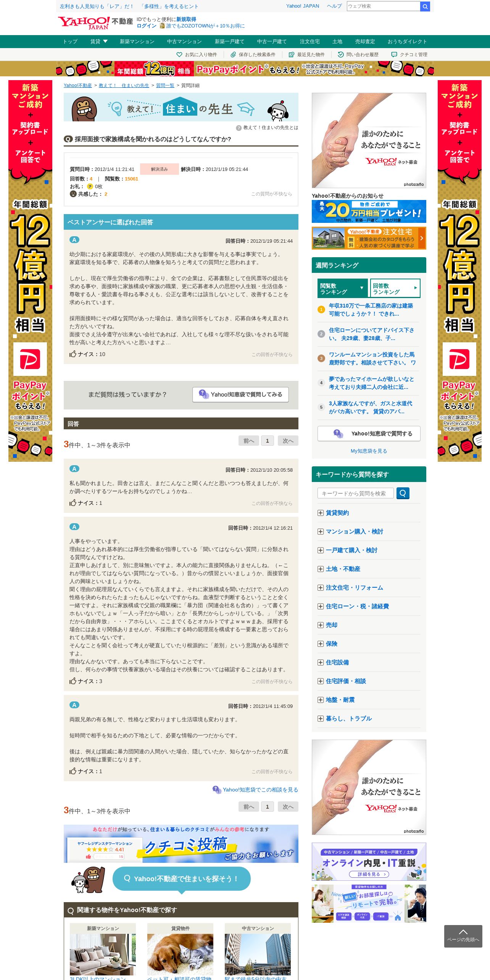
Task: Open 中古一戸建て nav menu item
Action: pyautogui.click(x=272, y=42)
